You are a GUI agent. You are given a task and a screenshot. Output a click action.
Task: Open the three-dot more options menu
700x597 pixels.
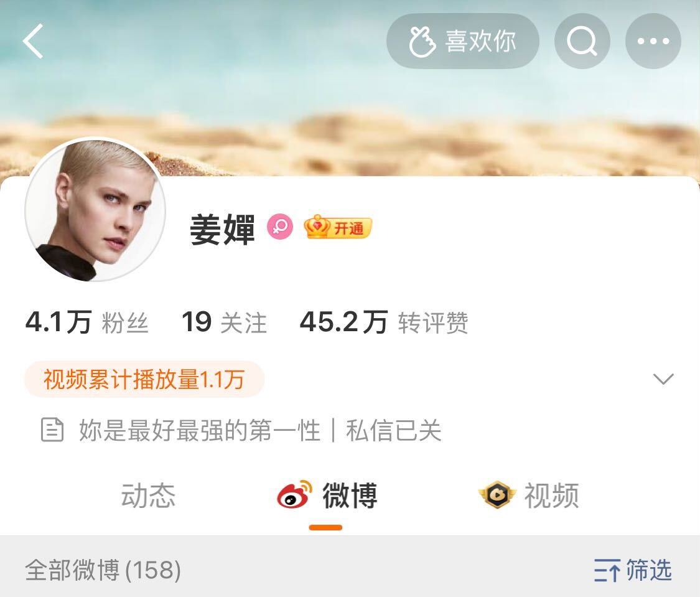pyautogui.click(x=653, y=41)
